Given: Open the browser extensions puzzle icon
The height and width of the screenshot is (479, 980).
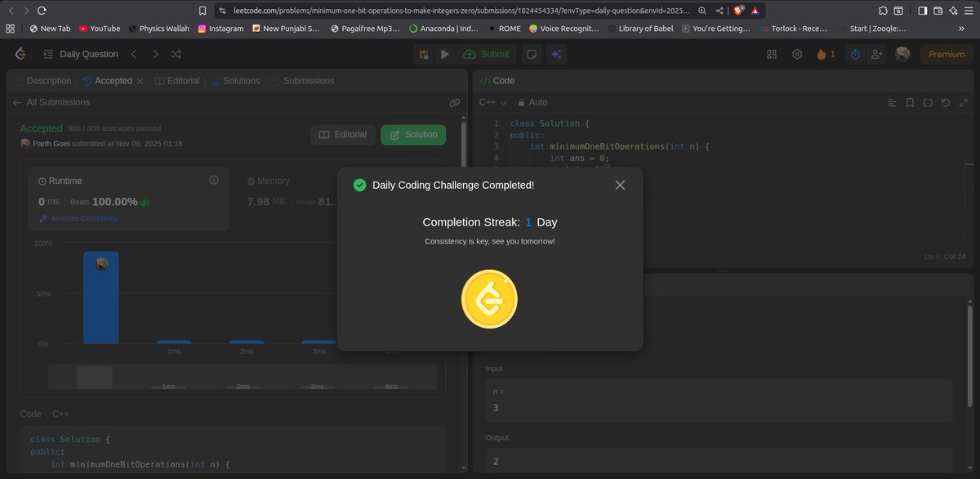Looking at the screenshot, I should [884, 11].
